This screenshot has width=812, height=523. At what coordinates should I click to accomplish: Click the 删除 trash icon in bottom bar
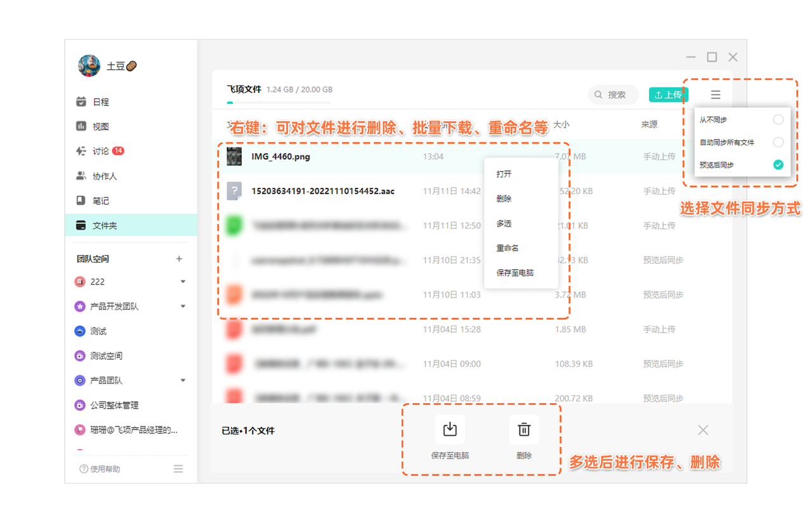pyautogui.click(x=524, y=430)
